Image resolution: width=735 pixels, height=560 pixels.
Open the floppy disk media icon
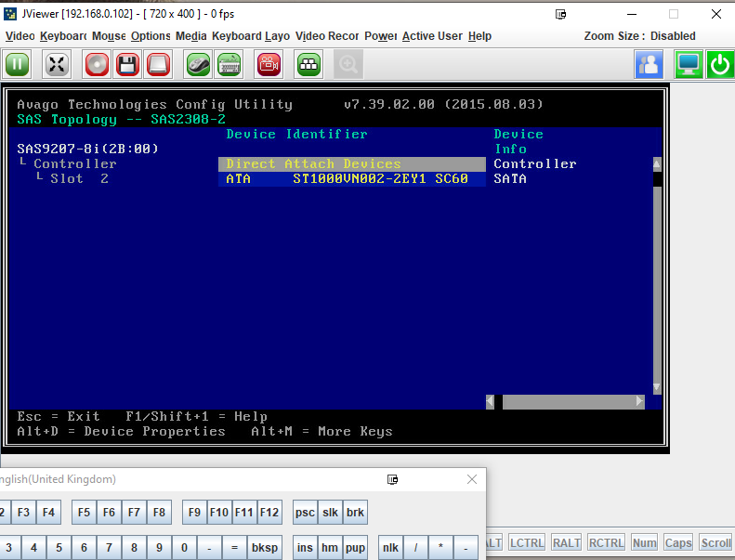[127, 64]
